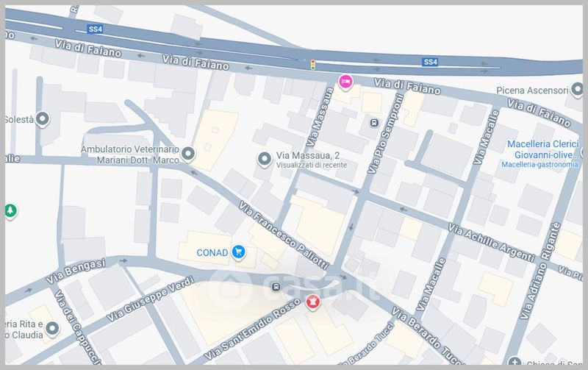Image resolution: width=588 pixels, height=370 pixels.
Task: Open the Macelleria Clerici place pin
Action: tap(583, 153)
